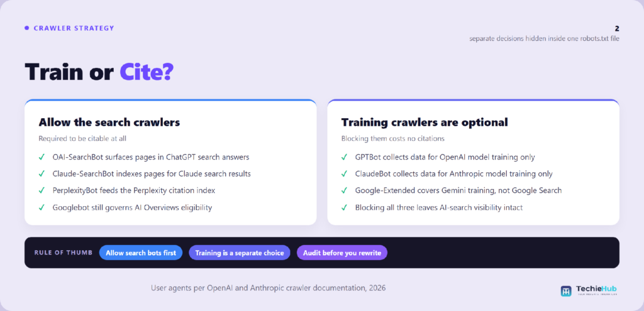
Task: Select the 'Audit before you rewrite' pill
Action: click(x=342, y=253)
